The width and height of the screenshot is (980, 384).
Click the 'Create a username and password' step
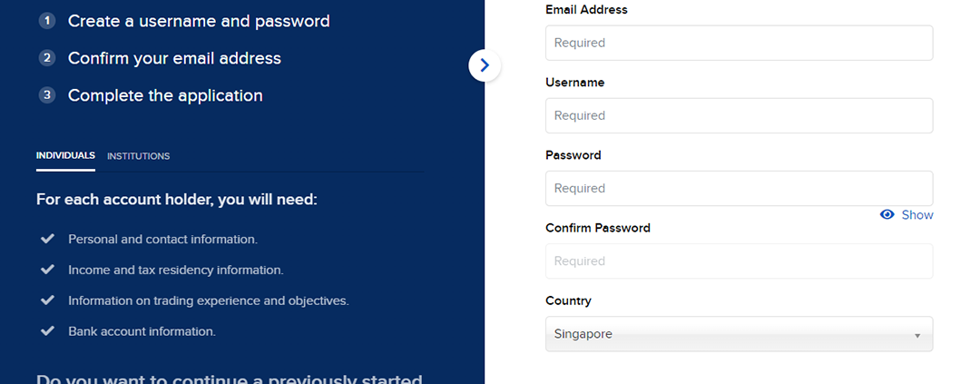click(199, 21)
